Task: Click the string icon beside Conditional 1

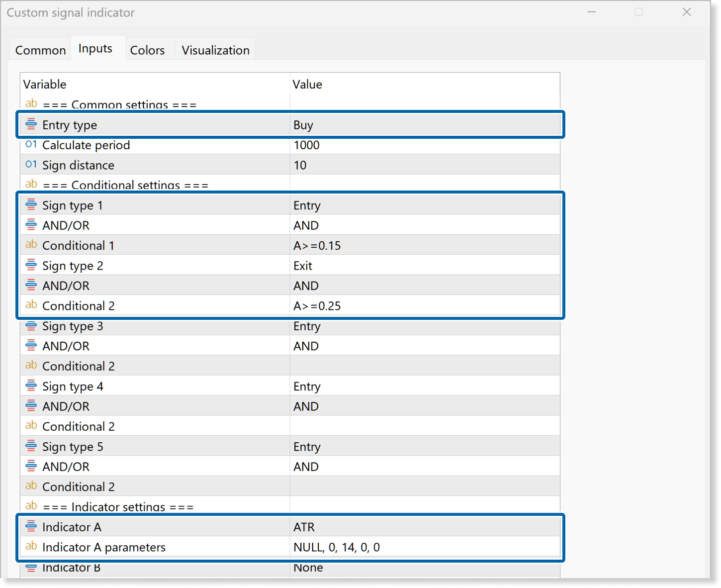Action: (x=31, y=244)
